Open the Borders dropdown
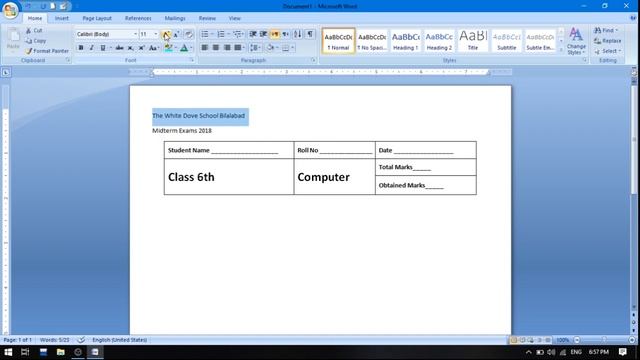 [293, 48]
